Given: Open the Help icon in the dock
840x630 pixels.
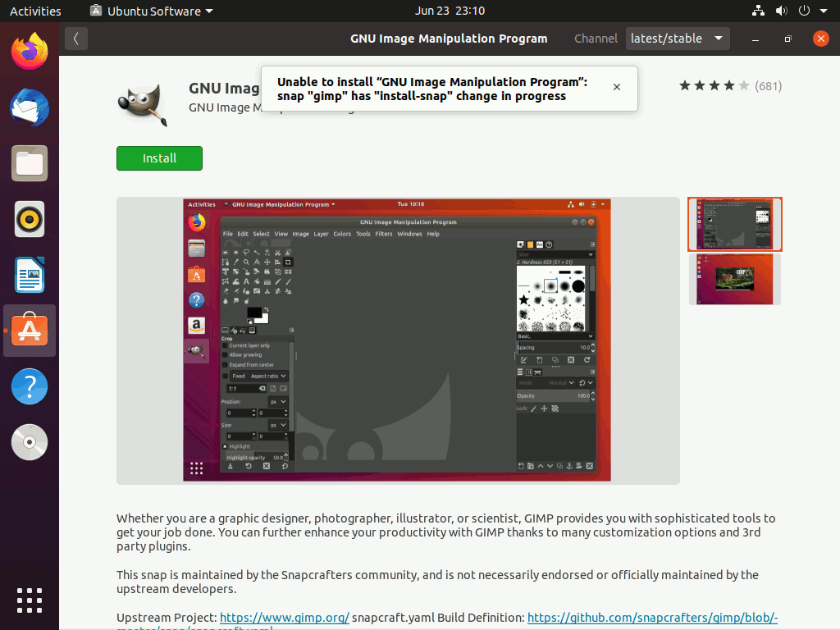Looking at the screenshot, I should coord(30,386).
